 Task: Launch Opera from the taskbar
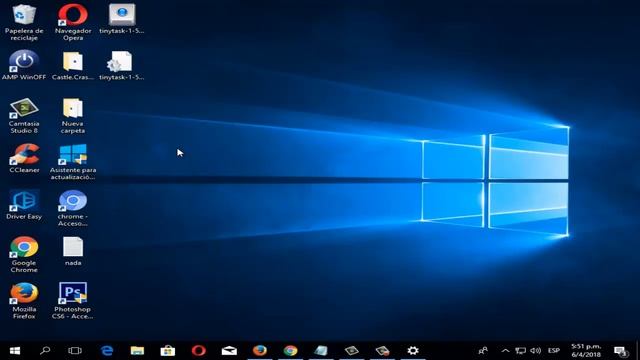(198, 351)
